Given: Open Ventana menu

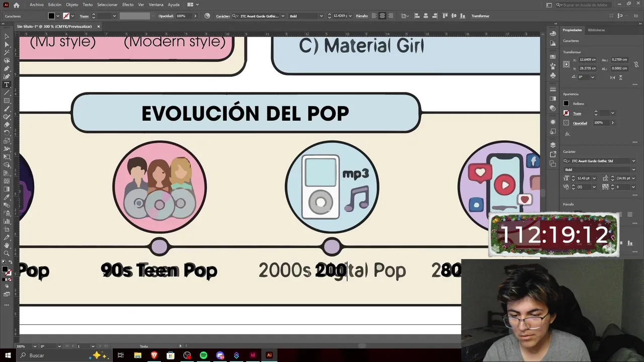Looking at the screenshot, I should (156, 5).
